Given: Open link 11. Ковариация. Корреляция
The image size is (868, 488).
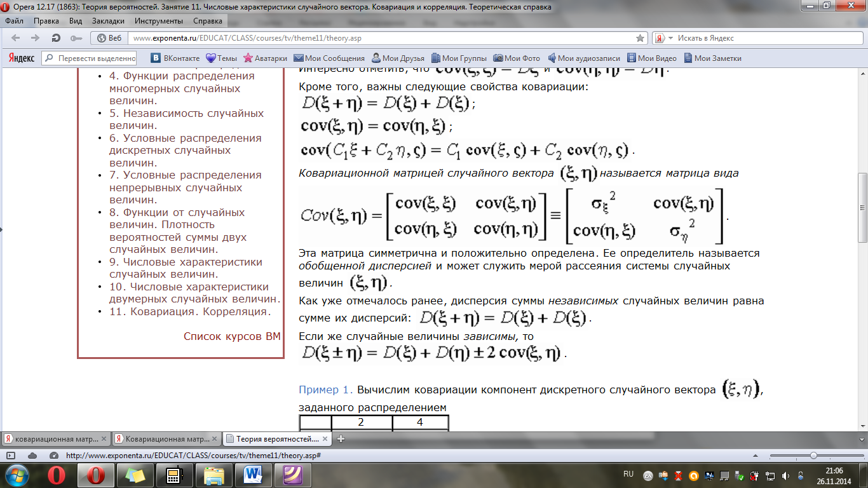Looking at the screenshot, I should click(190, 311).
